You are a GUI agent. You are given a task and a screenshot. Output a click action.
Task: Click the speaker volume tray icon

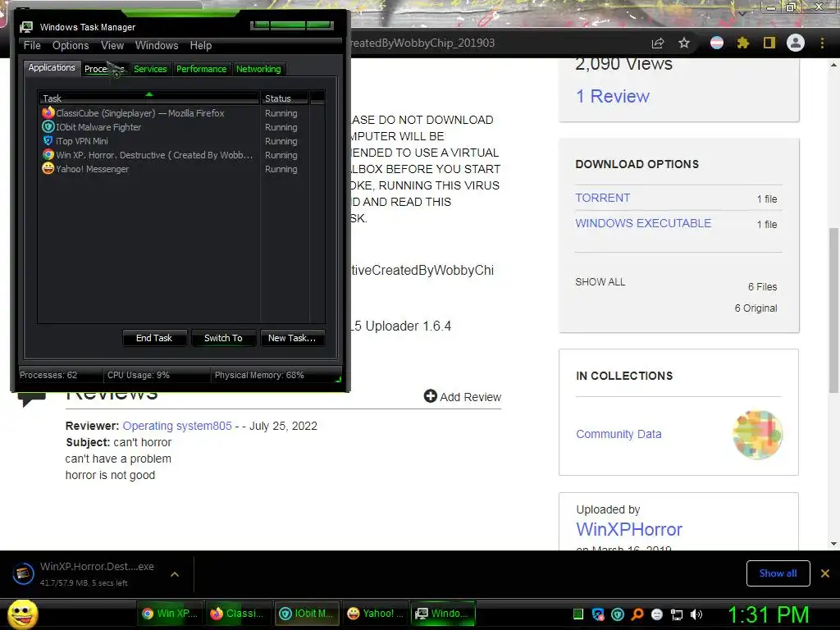(696, 614)
